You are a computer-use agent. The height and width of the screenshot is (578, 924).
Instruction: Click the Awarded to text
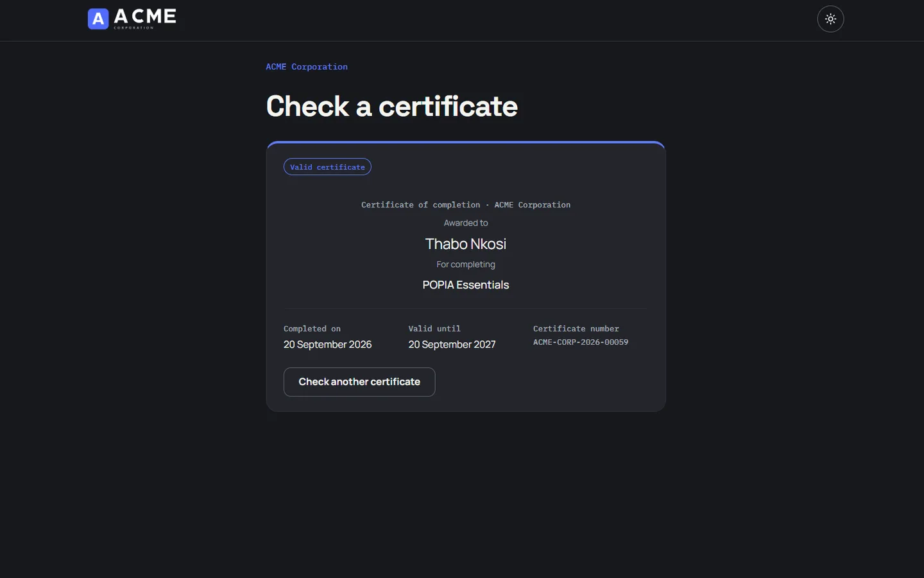tap(466, 223)
